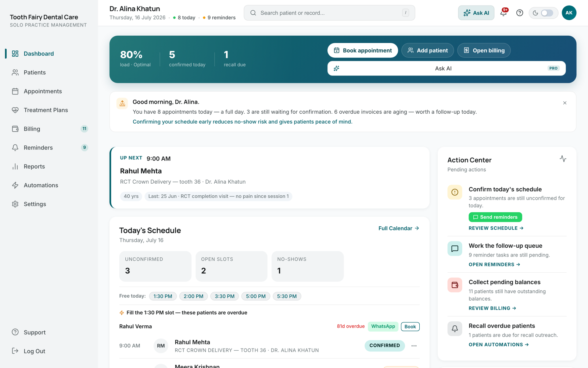The width and height of the screenshot is (588, 368).
Task: Click the Settings gear icon
Action: tap(15, 204)
